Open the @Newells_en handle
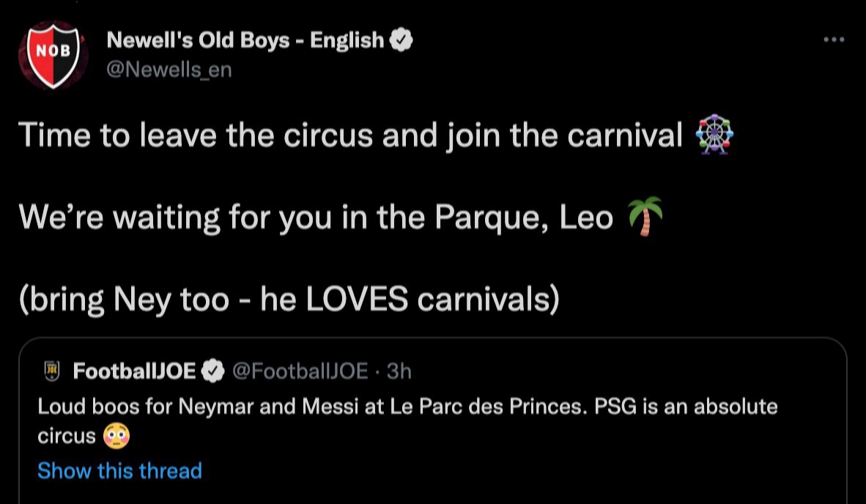866x504 pixels. 169,70
